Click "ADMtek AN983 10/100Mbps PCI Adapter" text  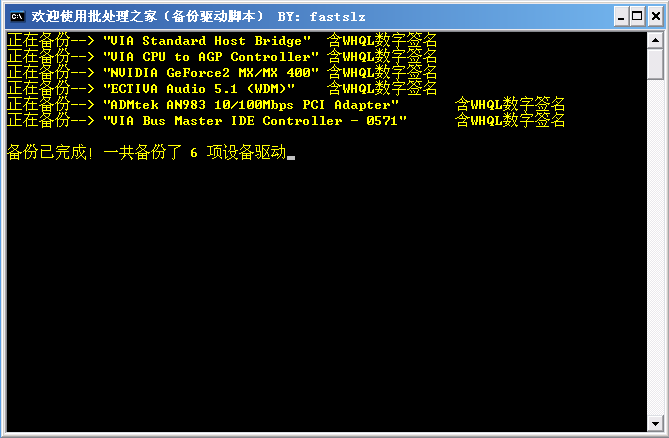coord(251,105)
